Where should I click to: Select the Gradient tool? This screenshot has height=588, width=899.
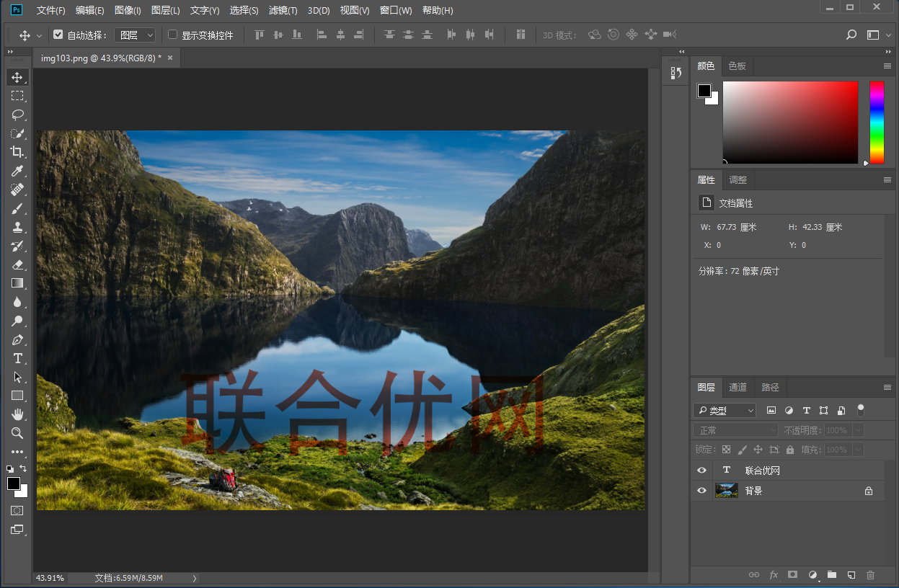point(17,283)
